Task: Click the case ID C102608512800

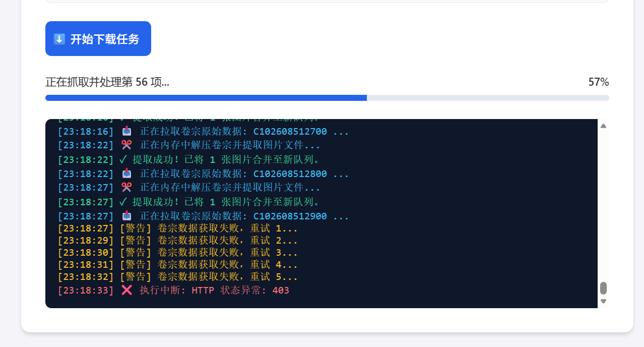Action: tap(290, 174)
